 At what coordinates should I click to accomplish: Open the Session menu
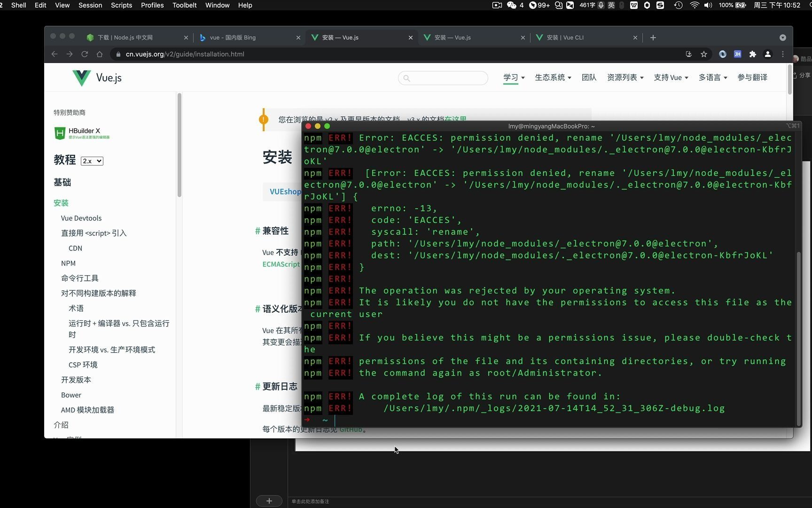point(90,5)
